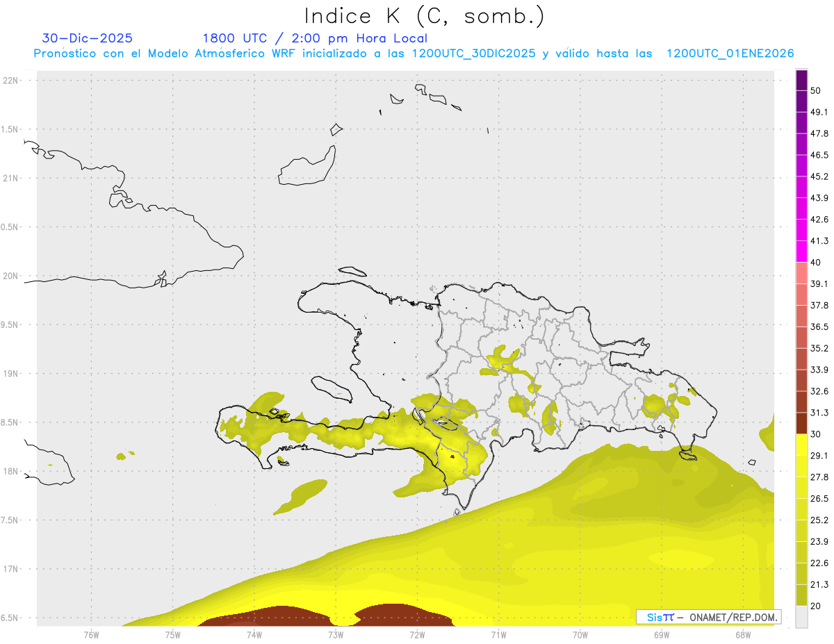Pick the gray legend swatch below 20
This screenshot has height=644, width=834.
801,616
